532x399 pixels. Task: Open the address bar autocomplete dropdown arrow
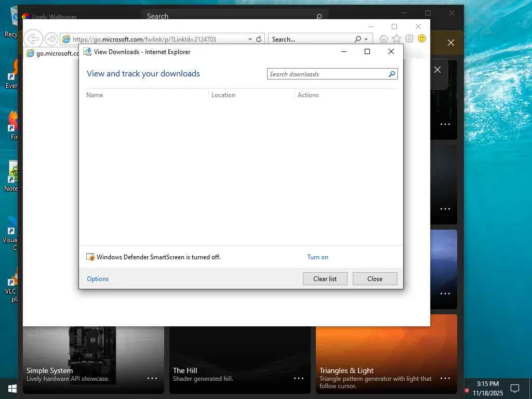point(250,39)
